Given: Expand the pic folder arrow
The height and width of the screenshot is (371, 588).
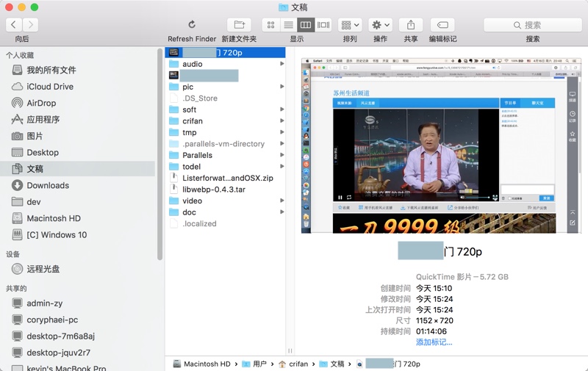Looking at the screenshot, I should click(x=282, y=87).
